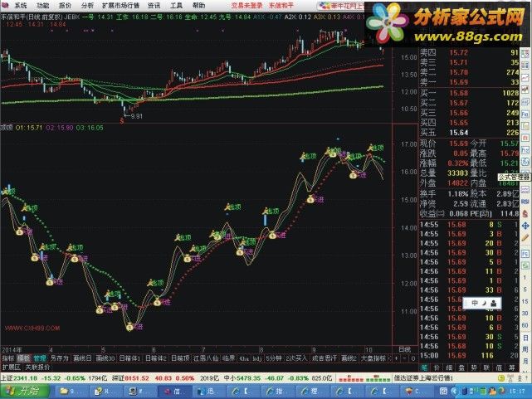Click the 卖一 15.69 ask row
This screenshot has height=399, width=532.
[470, 82]
